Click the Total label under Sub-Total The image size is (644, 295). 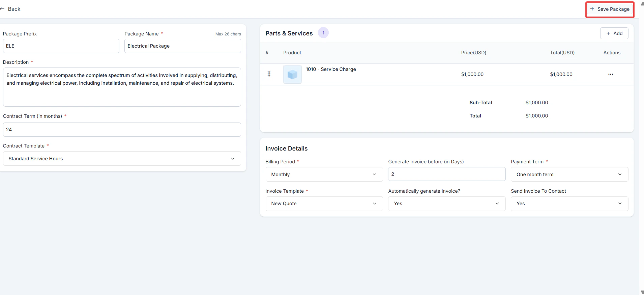(x=475, y=116)
